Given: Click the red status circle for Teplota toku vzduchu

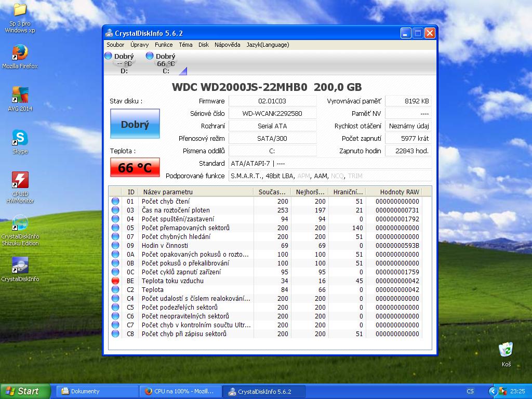Looking at the screenshot, I should coord(115,281).
